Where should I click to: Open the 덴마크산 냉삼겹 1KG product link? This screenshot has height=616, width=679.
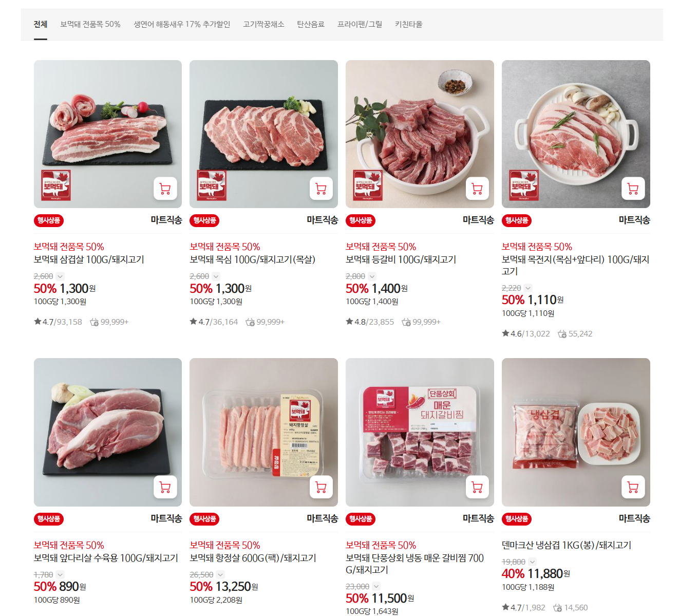click(x=567, y=545)
